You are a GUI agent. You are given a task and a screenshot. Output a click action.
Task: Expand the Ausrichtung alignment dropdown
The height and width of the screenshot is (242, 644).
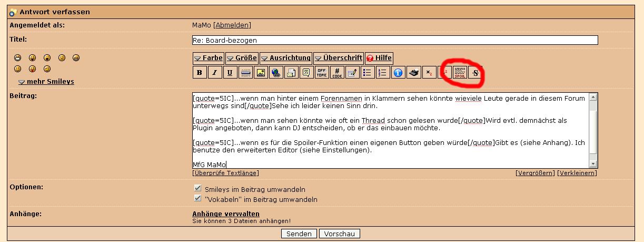[x=286, y=58]
